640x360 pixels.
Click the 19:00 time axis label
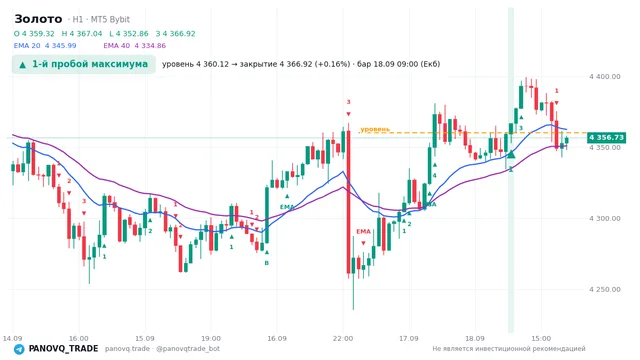tap(211, 338)
